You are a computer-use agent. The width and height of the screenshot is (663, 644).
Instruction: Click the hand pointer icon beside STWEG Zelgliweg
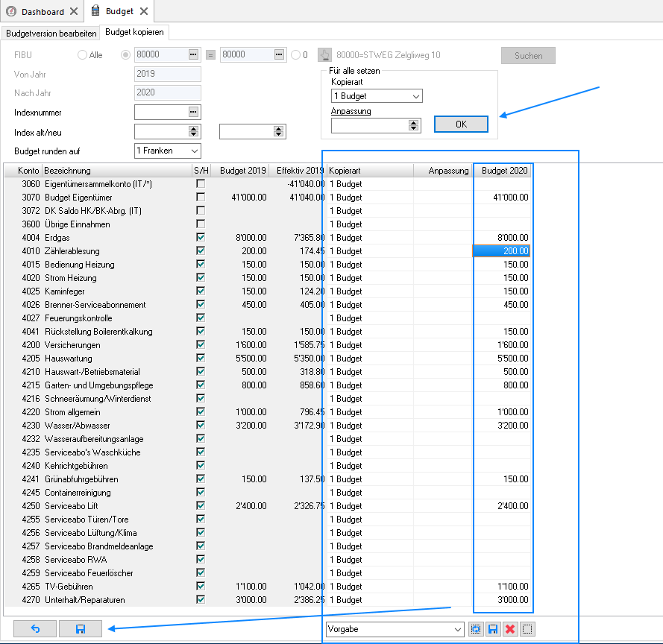coord(324,55)
